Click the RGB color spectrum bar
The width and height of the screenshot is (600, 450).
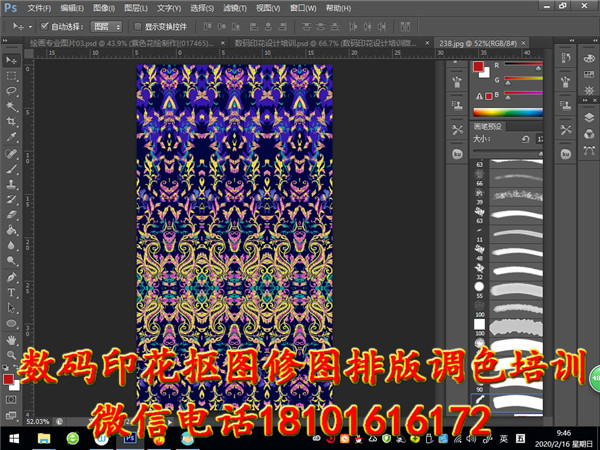506,112
